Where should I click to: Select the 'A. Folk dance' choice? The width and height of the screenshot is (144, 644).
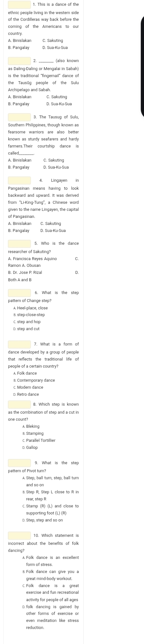tap(25, 373)
